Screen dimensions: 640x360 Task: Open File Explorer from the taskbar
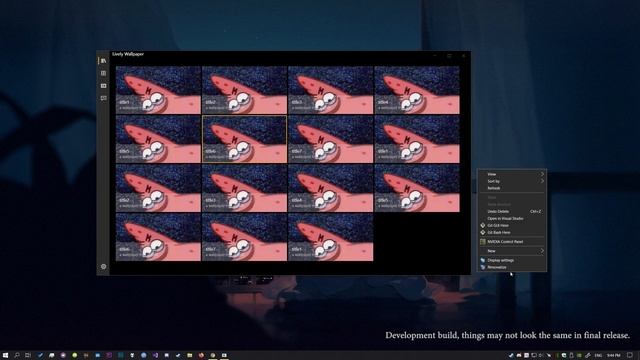point(189,356)
